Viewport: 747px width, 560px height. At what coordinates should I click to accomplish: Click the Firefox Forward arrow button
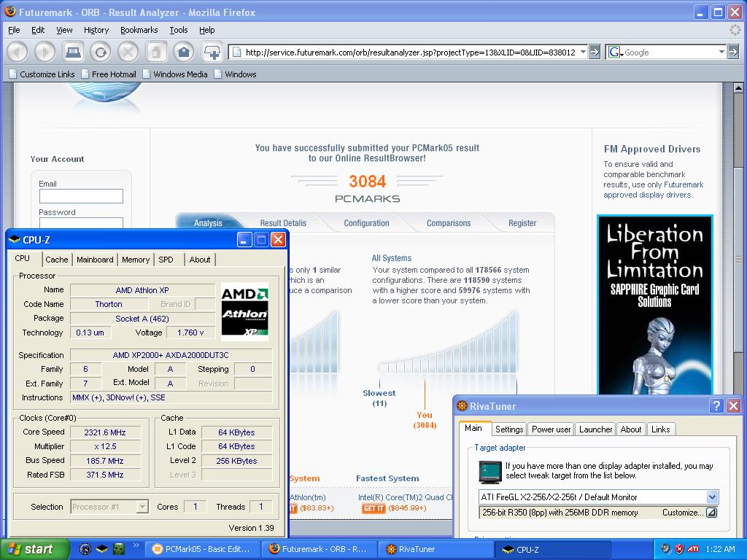[44, 52]
